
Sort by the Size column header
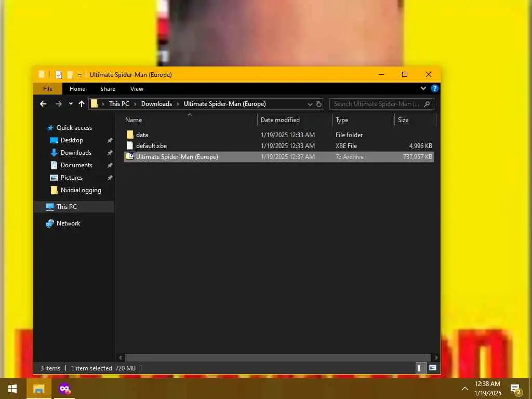pyautogui.click(x=403, y=120)
